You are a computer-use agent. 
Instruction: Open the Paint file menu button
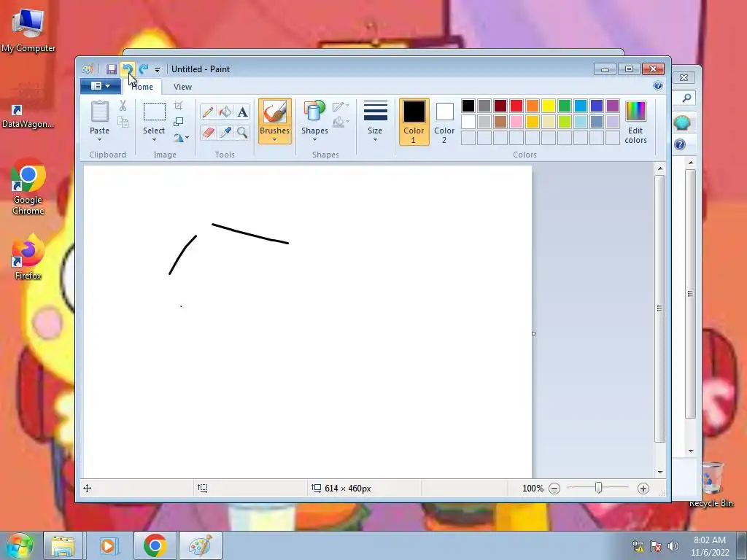[101, 86]
